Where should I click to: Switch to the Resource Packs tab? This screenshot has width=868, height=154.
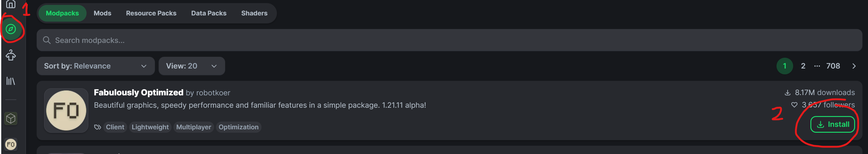tap(151, 13)
